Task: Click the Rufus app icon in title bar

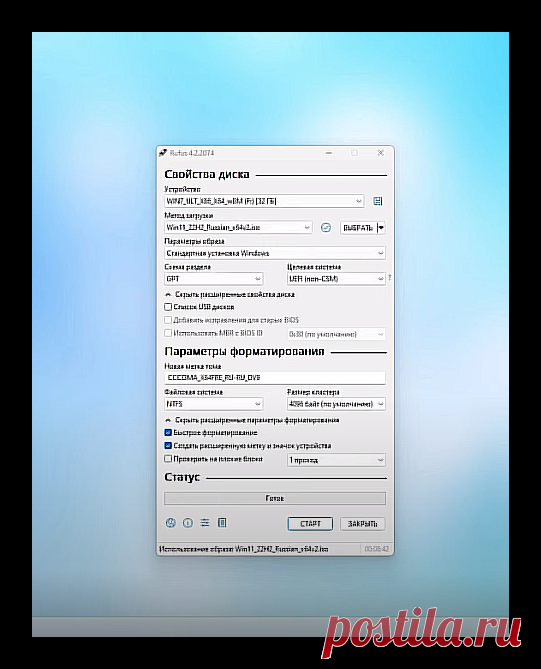Action: coord(163,153)
